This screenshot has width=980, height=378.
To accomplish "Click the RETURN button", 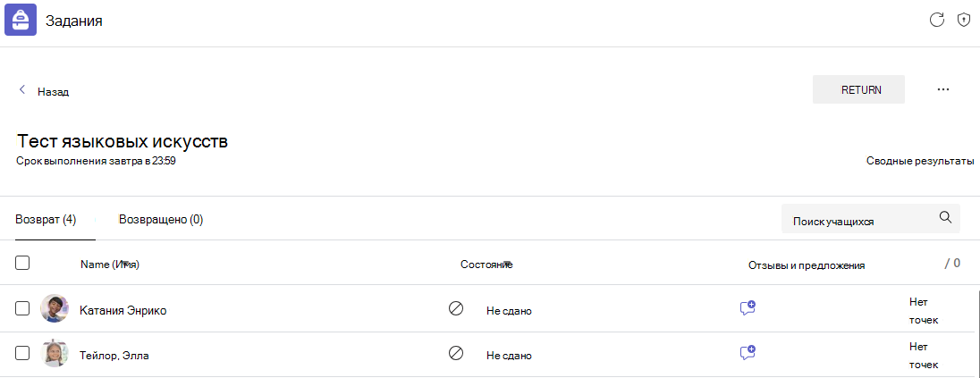I will [x=858, y=89].
